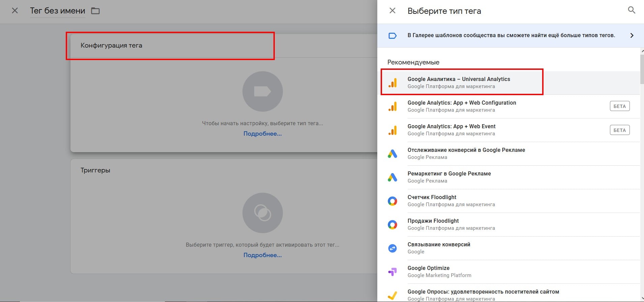Close the untitled tag editor
644x302 pixels.
point(15,11)
